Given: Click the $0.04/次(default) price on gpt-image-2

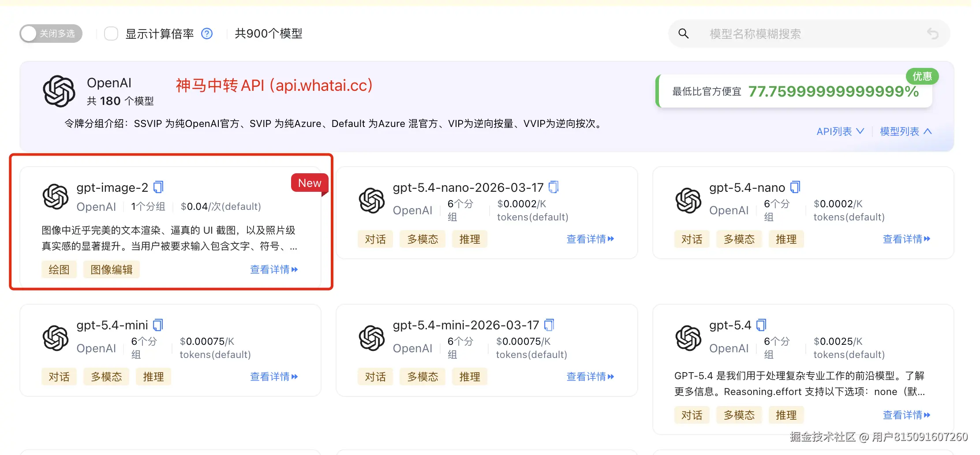Looking at the screenshot, I should pyautogui.click(x=221, y=206).
